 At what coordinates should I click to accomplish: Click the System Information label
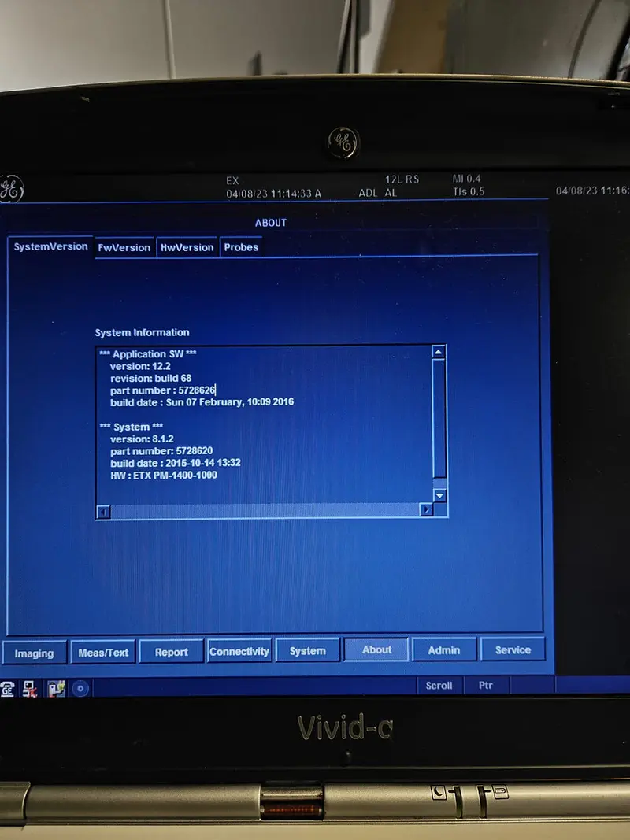pyautogui.click(x=142, y=332)
